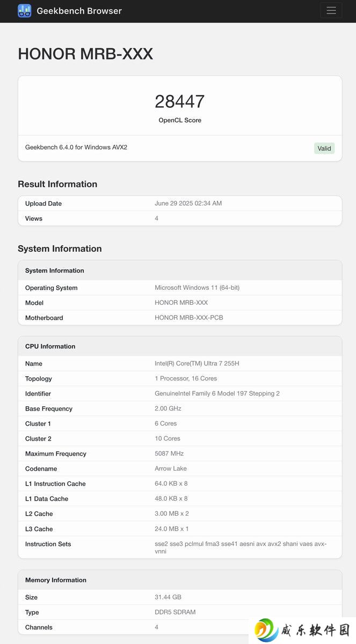Click the Operating System row label
356x644 pixels.
[x=52, y=288]
